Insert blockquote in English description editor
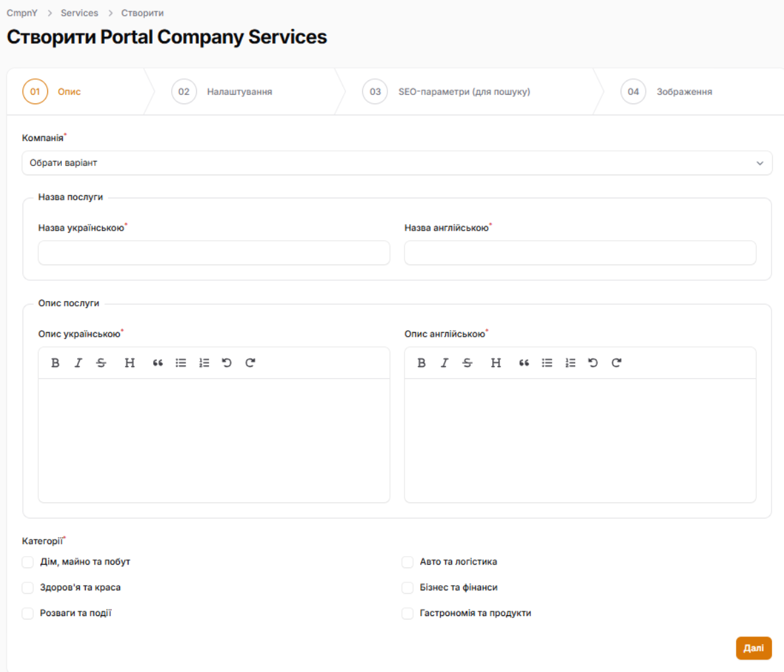784x672 pixels. coord(524,363)
